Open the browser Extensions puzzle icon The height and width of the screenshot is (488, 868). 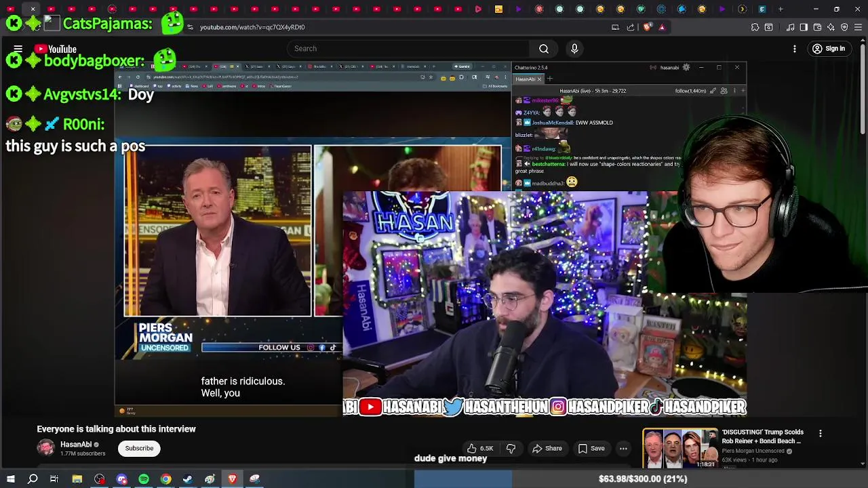tap(755, 27)
